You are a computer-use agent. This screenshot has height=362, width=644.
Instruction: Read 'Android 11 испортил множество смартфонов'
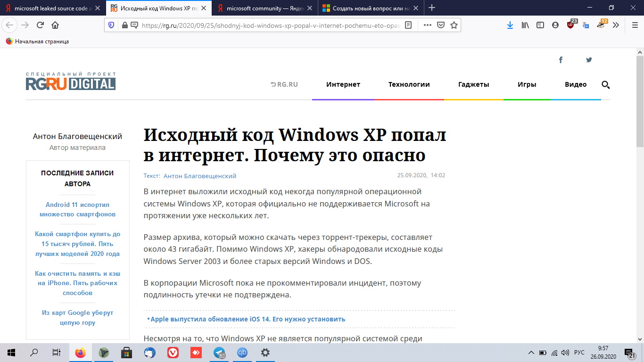point(77,209)
